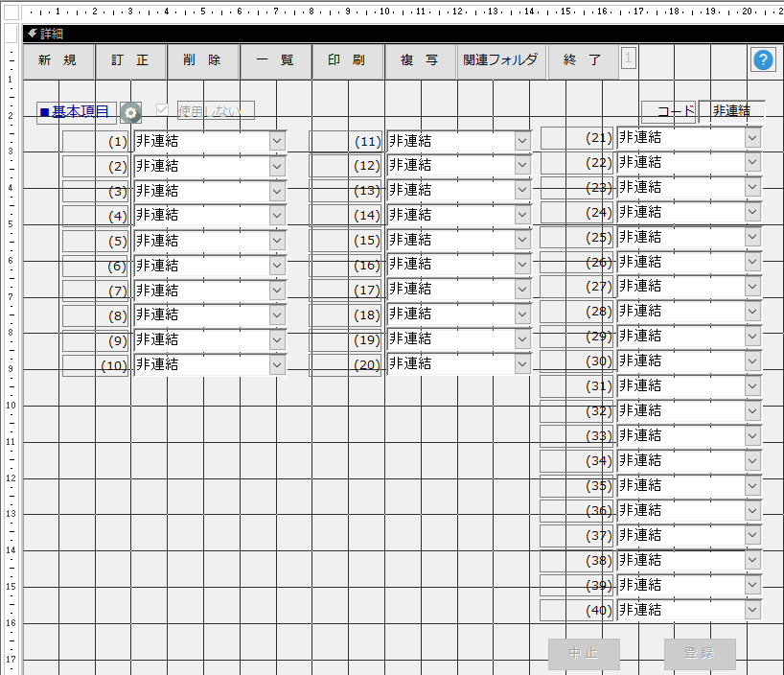784x675 pixels.
Task: Expand dropdown arrow for item (14)
Action: [x=522, y=215]
